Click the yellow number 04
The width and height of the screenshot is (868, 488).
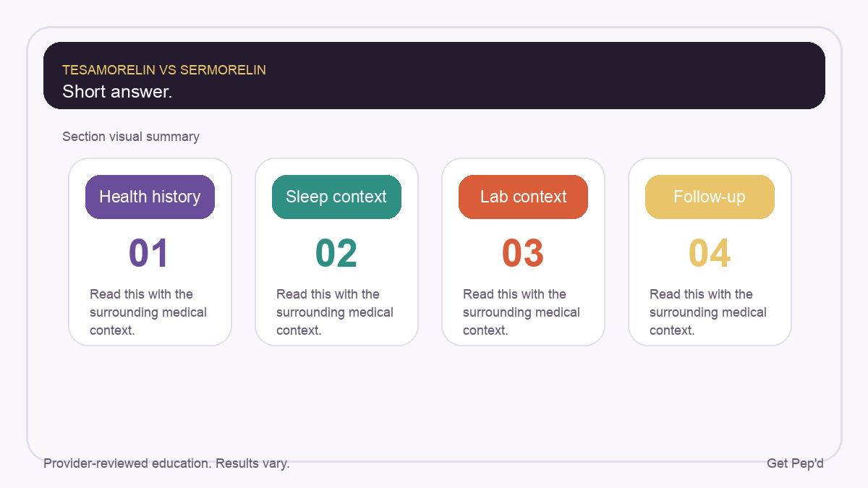(x=710, y=254)
